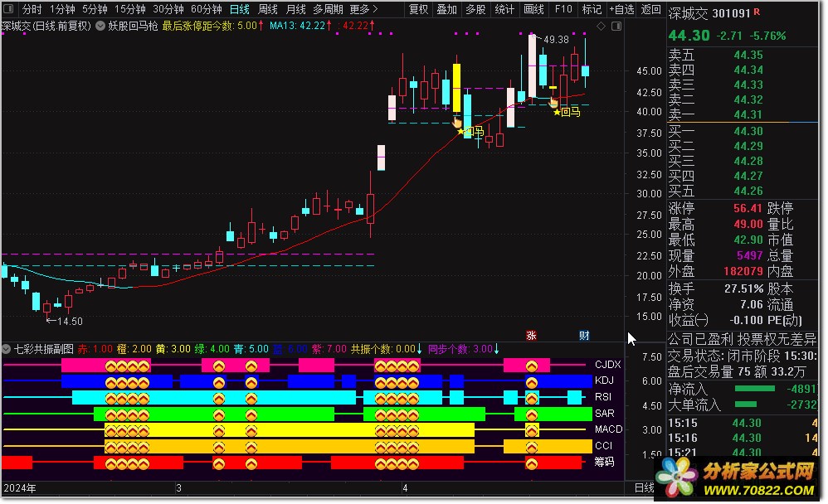The width and height of the screenshot is (828, 504).
Task: Add stock with +自选 button
Action: pos(621,9)
